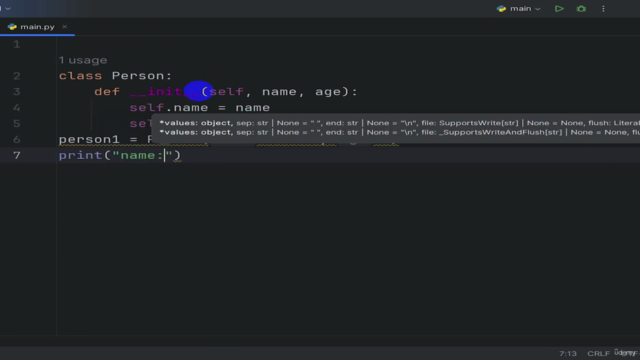Click the 7:13 caret position indicator
Viewport: 640px width, 360px height.
pyautogui.click(x=568, y=353)
